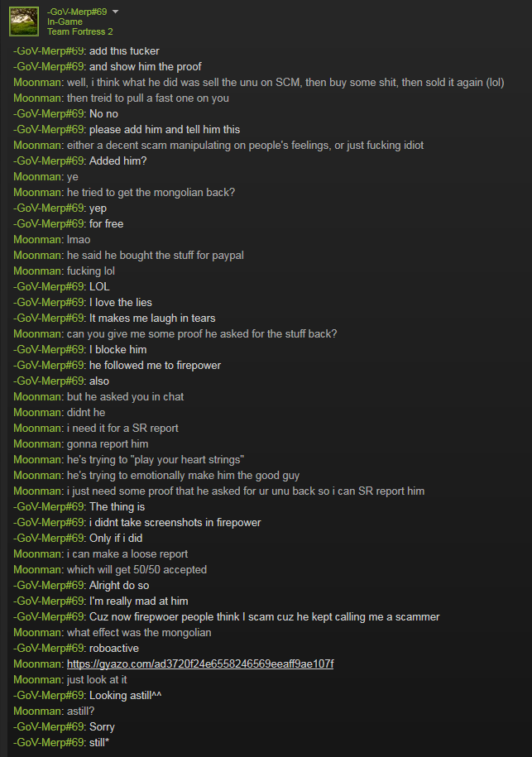Open the gyazo.com screenshot link
The height and width of the screenshot is (757, 532).
point(200,664)
